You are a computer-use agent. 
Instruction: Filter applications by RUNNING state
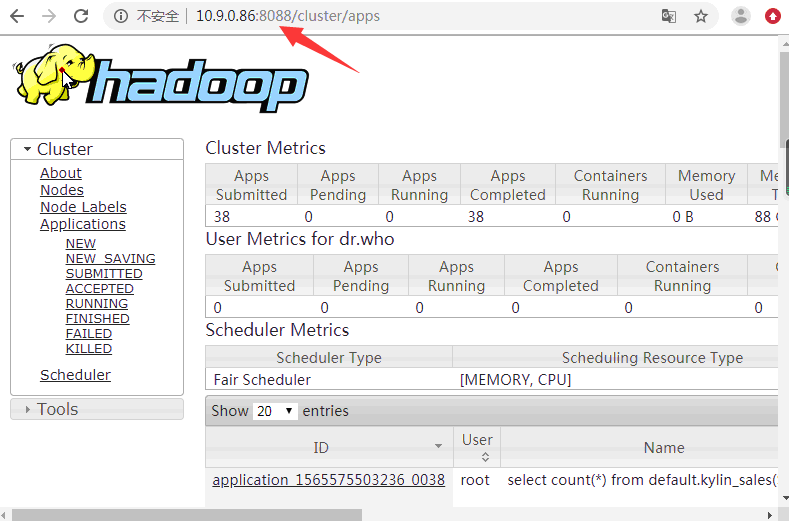[97, 304]
